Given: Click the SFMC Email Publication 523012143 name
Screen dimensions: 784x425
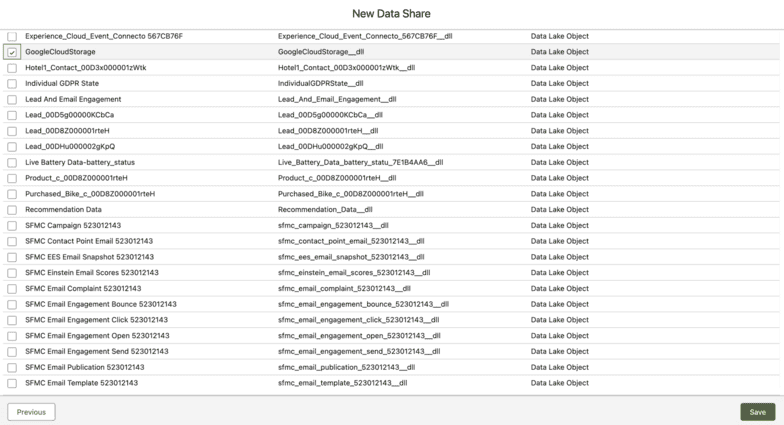Looking at the screenshot, I should pyautogui.click(x=89, y=367).
